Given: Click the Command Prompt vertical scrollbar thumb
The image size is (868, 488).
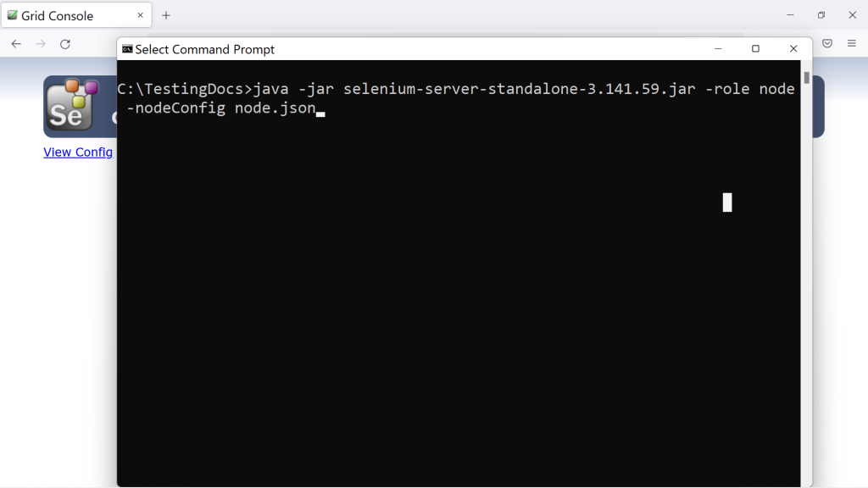Looking at the screenshot, I should click(x=806, y=78).
